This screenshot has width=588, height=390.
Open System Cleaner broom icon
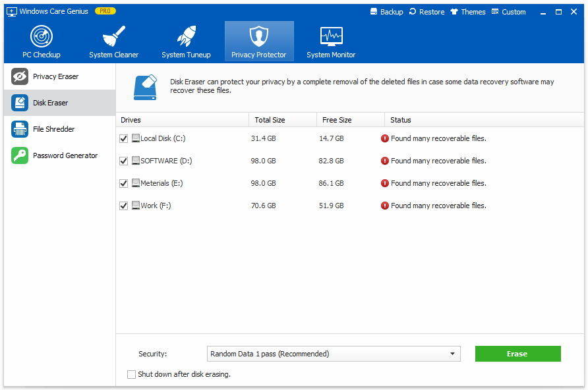tap(113, 36)
